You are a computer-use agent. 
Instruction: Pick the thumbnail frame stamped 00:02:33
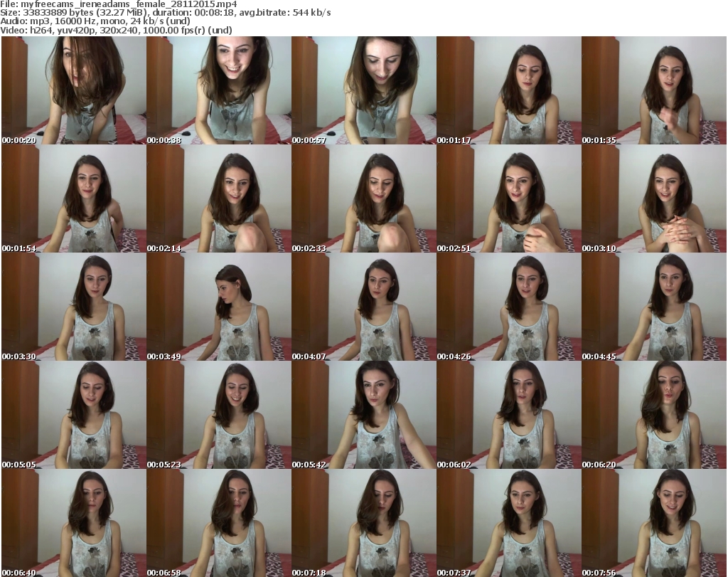pyautogui.click(x=364, y=198)
